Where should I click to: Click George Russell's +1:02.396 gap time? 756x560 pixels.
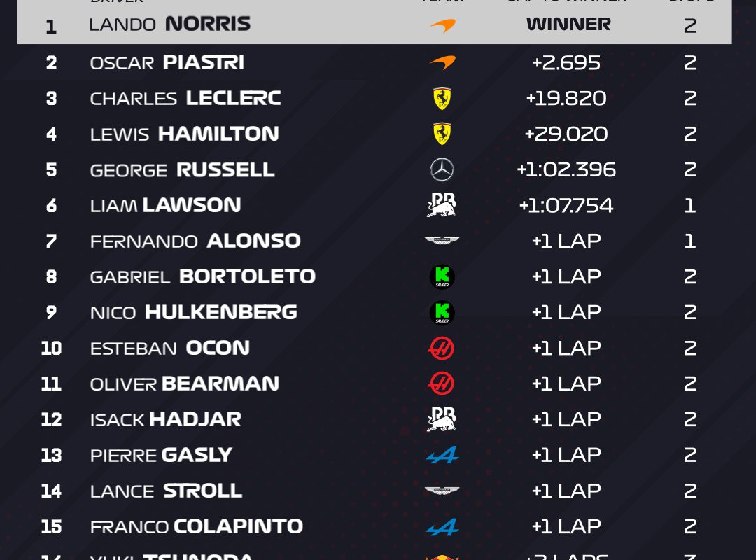566,169
